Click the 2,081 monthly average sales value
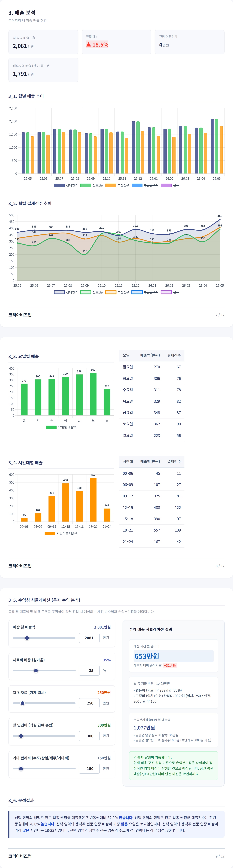This screenshot has width=233, height=868. (20, 46)
